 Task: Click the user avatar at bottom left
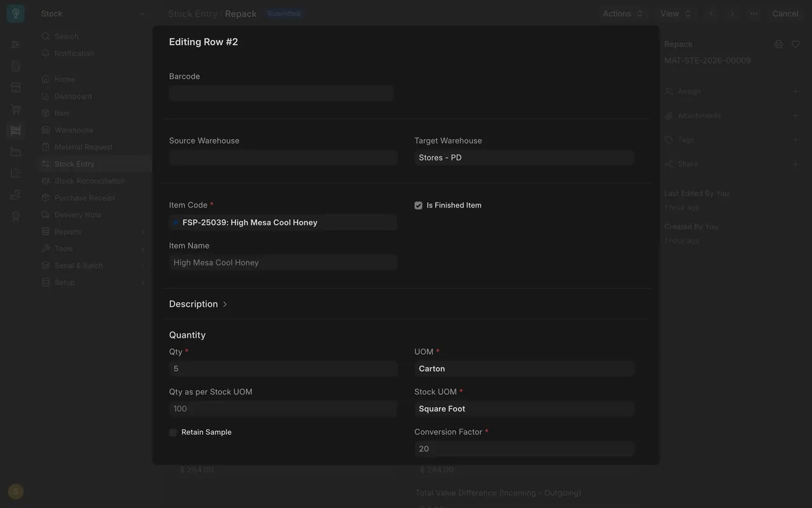click(x=16, y=491)
